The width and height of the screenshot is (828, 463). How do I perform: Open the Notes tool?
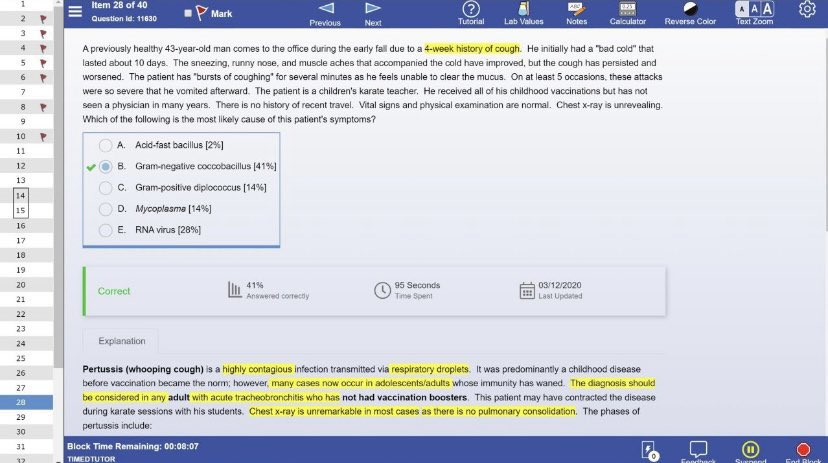[576, 8]
